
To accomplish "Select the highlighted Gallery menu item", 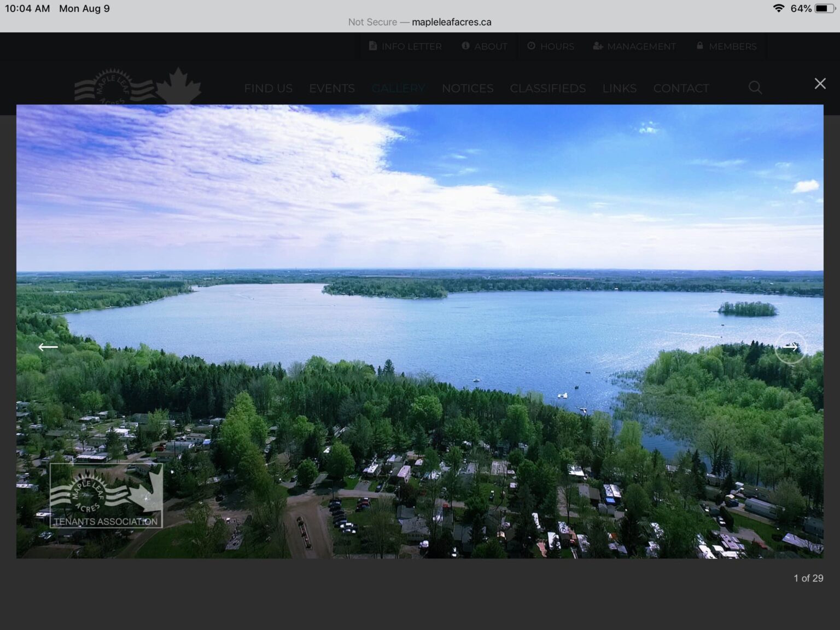I will click(x=398, y=88).
